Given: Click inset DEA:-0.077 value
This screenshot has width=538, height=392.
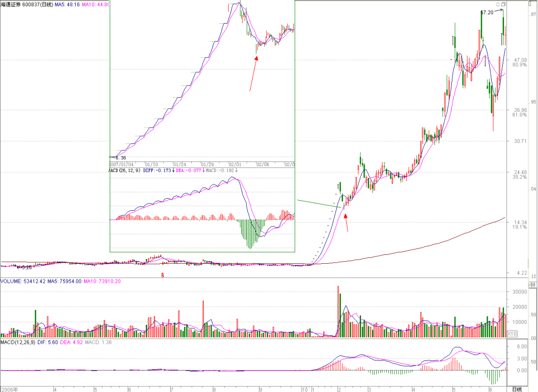Looking at the screenshot, I should coord(189,170).
